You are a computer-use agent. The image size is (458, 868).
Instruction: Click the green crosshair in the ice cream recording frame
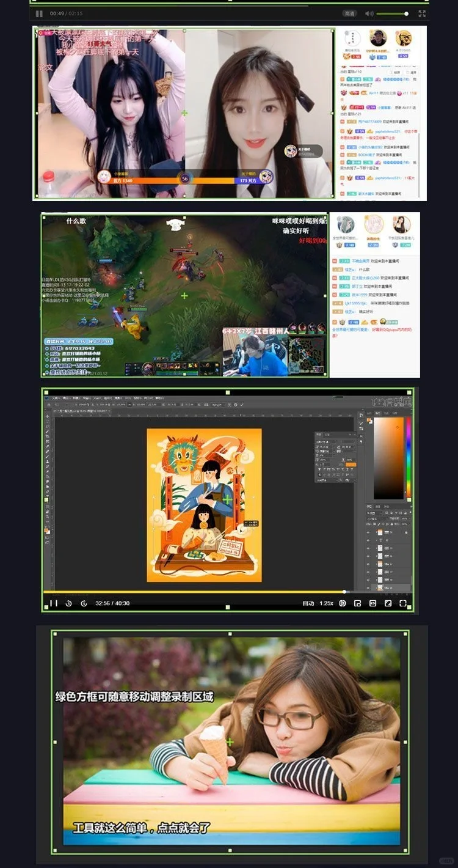(x=230, y=741)
